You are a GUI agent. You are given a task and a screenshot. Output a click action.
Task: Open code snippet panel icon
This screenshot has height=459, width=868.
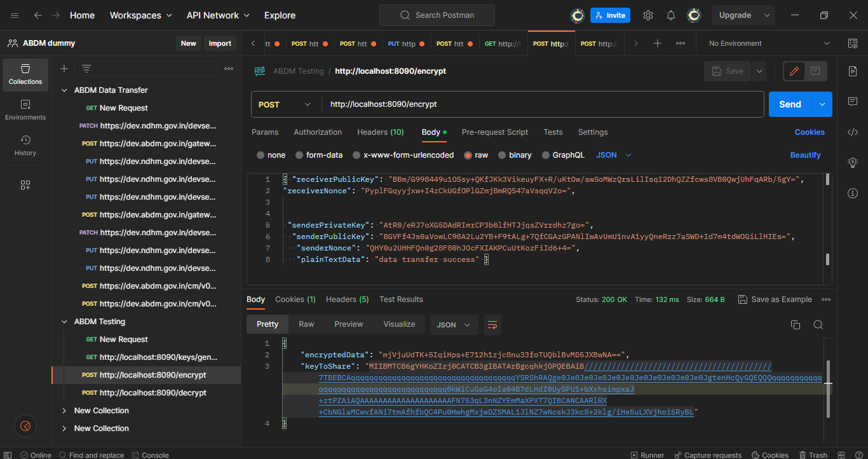pos(853,132)
